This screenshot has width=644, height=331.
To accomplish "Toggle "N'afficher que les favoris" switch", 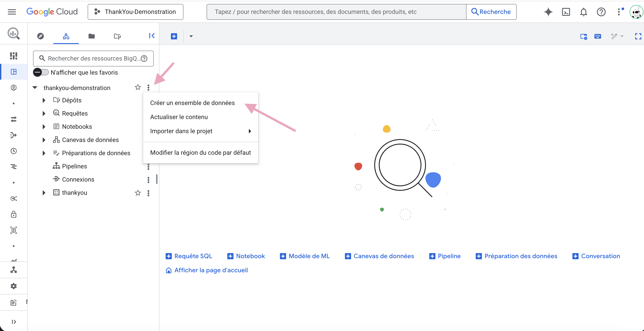I will coord(41,72).
